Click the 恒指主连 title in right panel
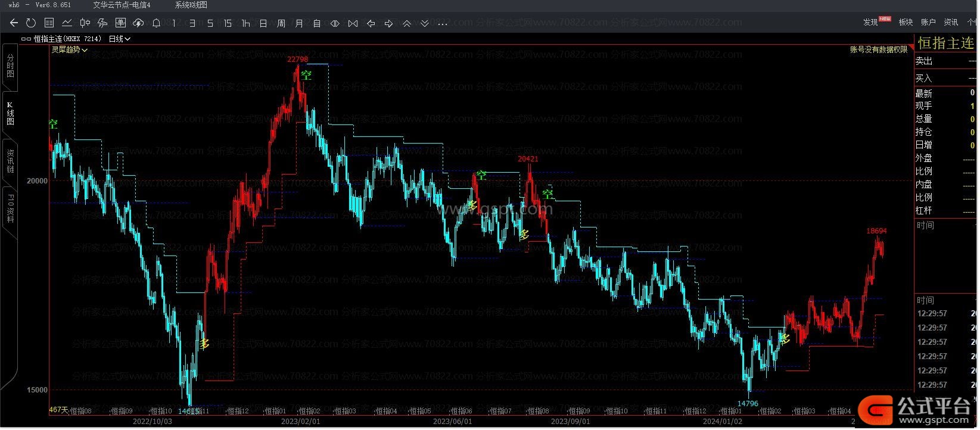Screen dimensions: 980x430 point(945,43)
